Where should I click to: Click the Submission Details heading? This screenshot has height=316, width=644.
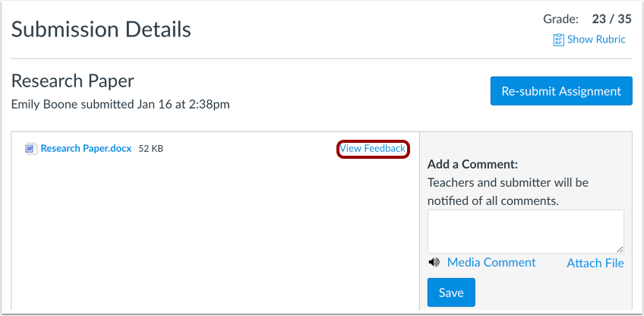point(101,30)
